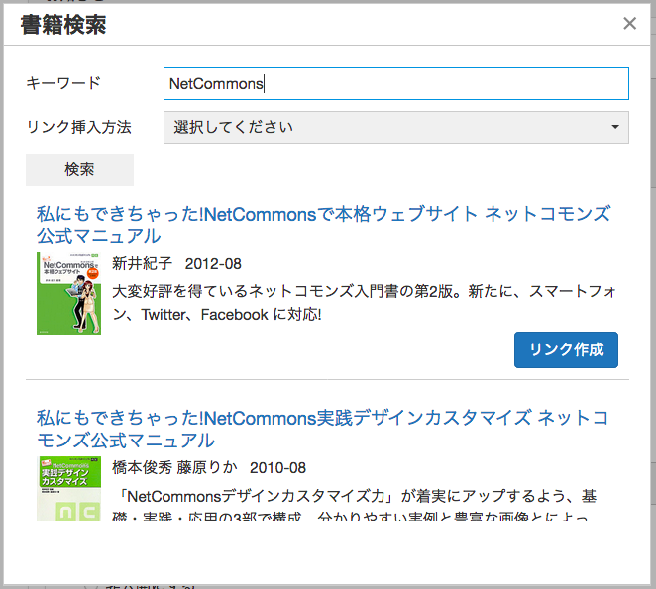Viewport: 656px width, 589px height.
Task: Select the author name 新井紀子
Action: point(142,264)
